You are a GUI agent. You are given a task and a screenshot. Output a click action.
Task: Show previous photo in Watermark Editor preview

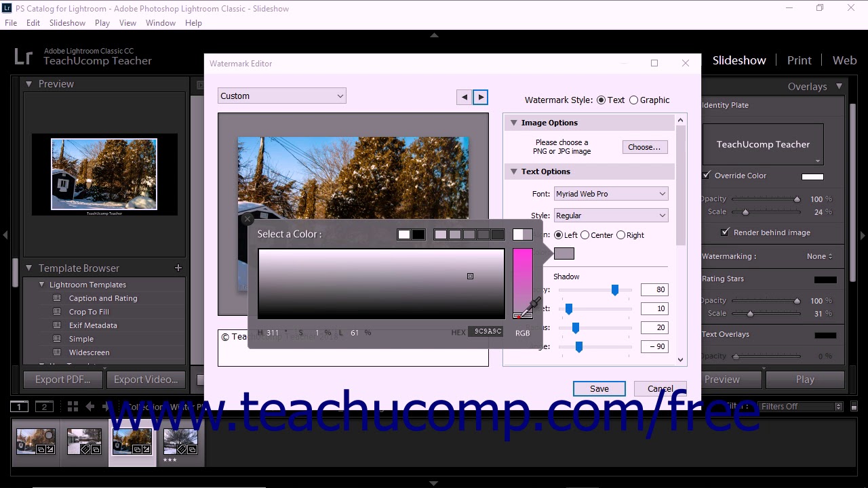click(465, 97)
